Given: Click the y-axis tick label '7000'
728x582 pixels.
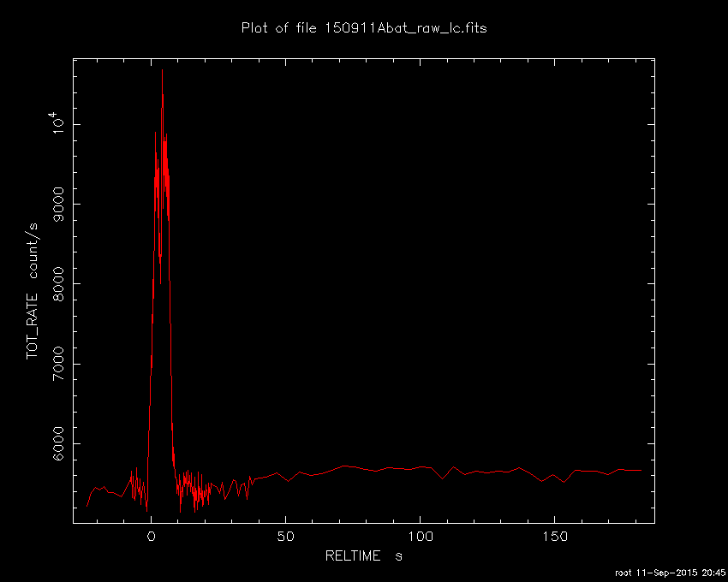Looking at the screenshot, I should click(x=59, y=364).
